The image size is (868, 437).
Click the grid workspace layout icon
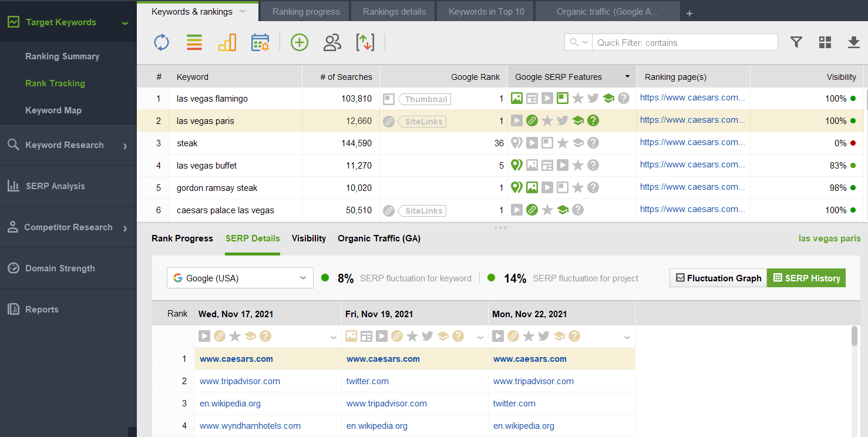coord(825,42)
